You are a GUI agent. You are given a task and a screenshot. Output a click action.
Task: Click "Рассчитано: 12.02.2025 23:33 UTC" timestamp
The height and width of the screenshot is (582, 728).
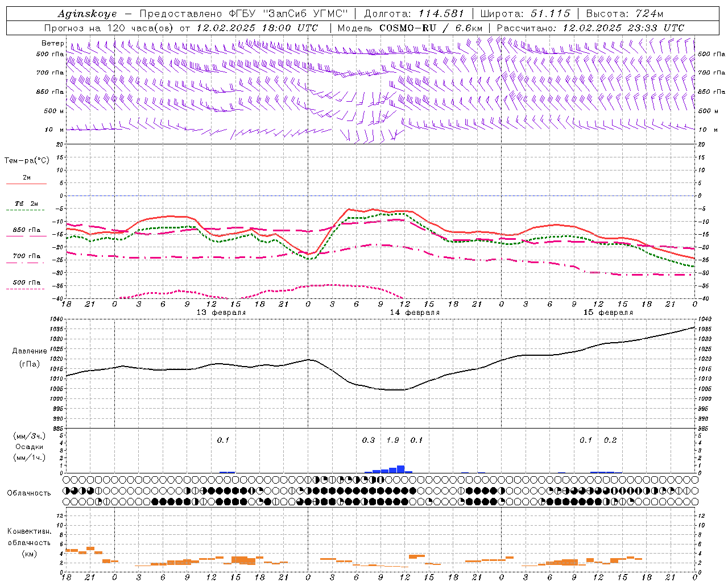coord(590,28)
